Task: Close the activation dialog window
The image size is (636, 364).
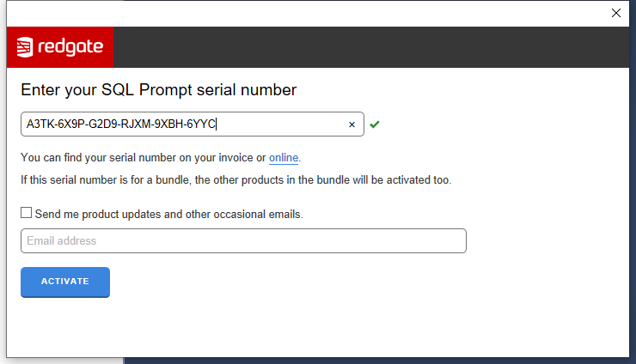Action: pos(615,13)
